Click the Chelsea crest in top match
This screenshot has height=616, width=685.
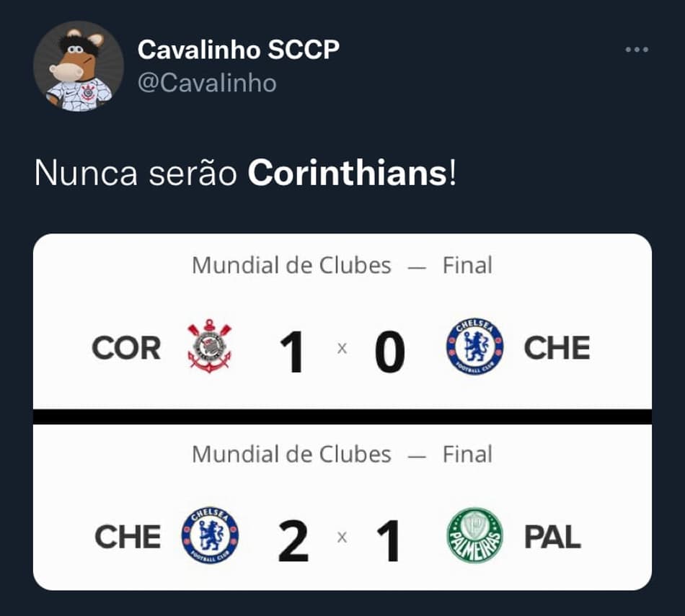475,347
